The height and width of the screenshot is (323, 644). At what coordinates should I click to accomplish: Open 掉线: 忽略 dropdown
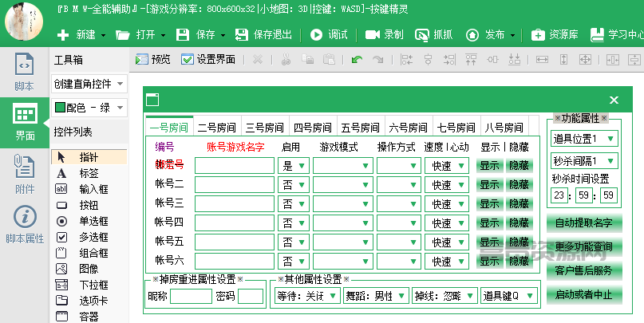pos(444,296)
